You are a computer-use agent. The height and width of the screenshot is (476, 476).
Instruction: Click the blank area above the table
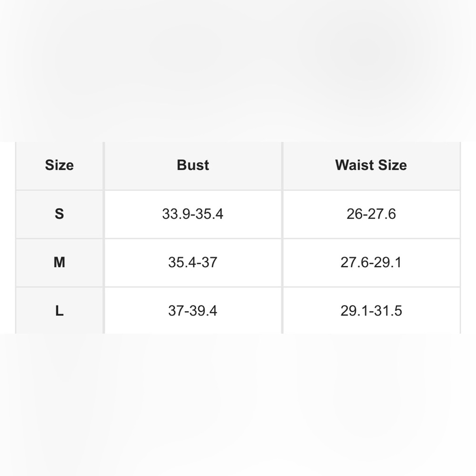[x=238, y=71]
